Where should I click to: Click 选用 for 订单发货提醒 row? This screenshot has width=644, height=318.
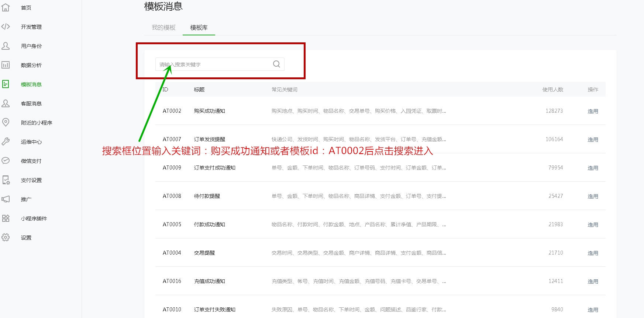[593, 140]
